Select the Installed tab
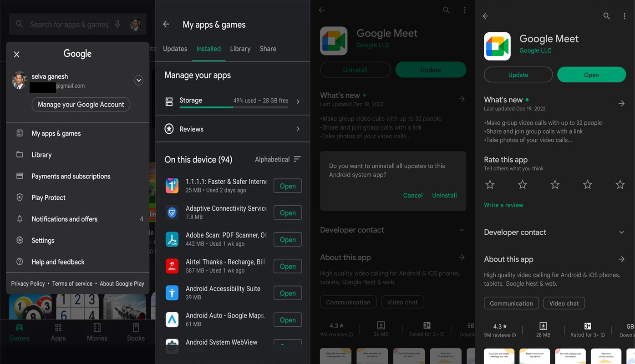635x364 pixels. (208, 49)
